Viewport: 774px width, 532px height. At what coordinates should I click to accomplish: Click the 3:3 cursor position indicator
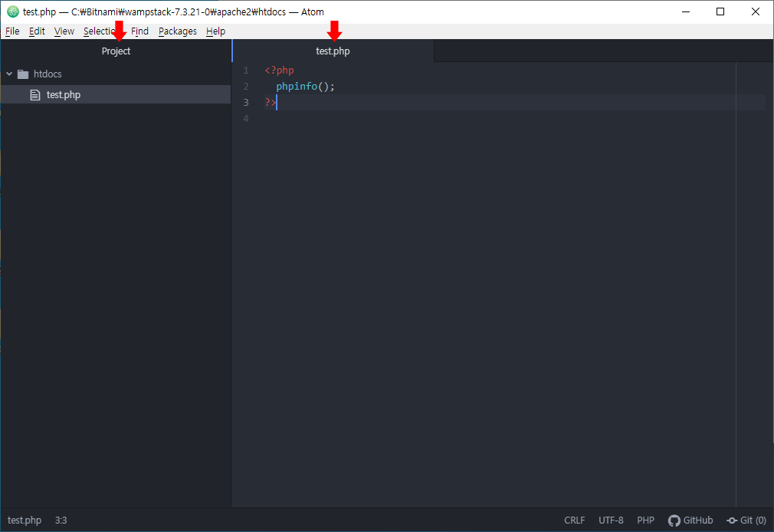pyautogui.click(x=61, y=521)
